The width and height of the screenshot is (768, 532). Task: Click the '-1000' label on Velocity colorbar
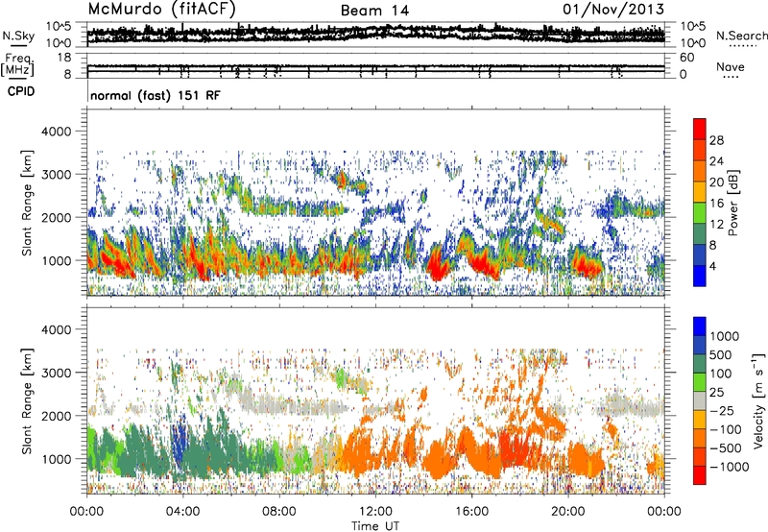pos(729,467)
